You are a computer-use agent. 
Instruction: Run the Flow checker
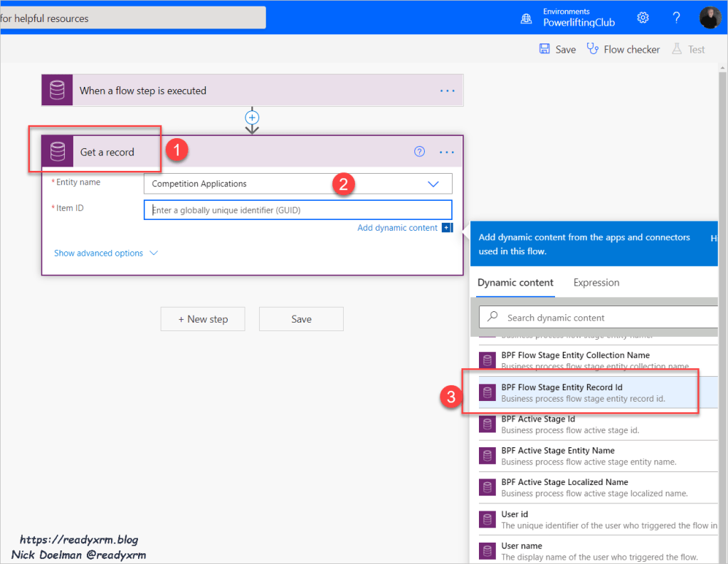coord(623,49)
